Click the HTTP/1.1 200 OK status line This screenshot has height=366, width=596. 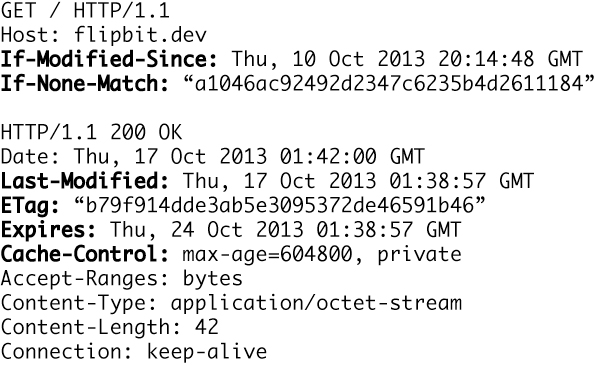point(92,132)
